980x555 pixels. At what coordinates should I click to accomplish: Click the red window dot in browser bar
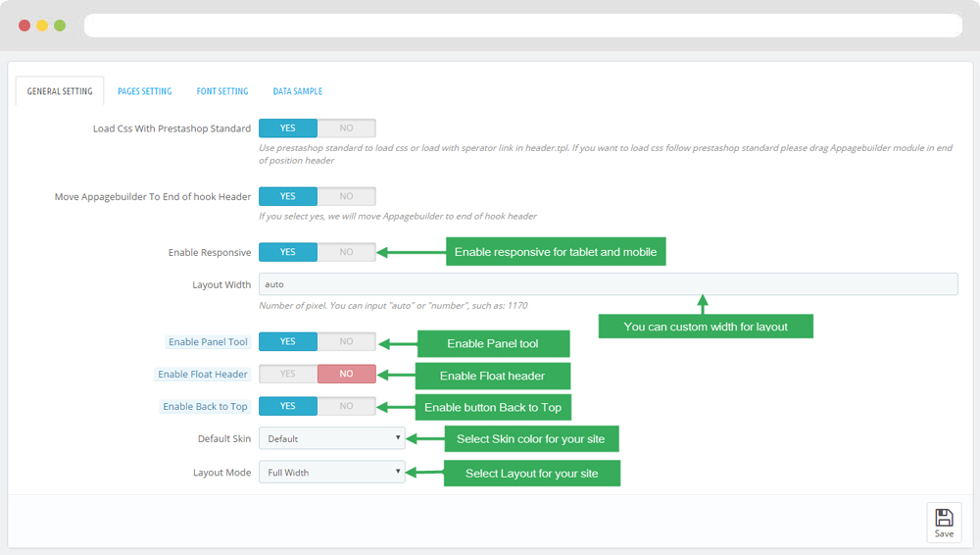[24, 25]
